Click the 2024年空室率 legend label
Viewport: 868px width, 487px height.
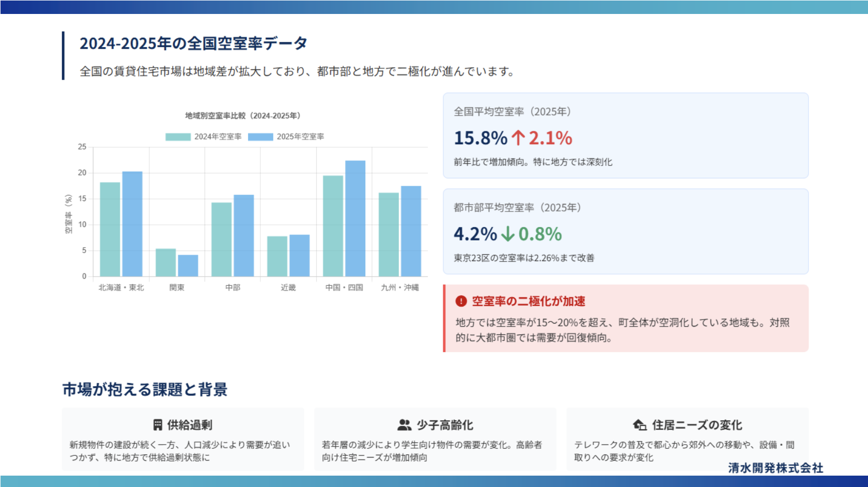218,137
